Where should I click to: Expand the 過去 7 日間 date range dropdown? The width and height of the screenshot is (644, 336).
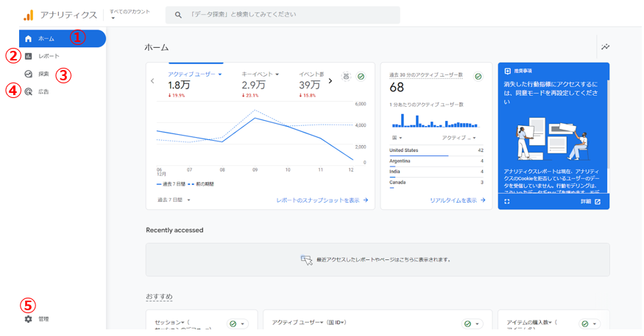click(174, 200)
